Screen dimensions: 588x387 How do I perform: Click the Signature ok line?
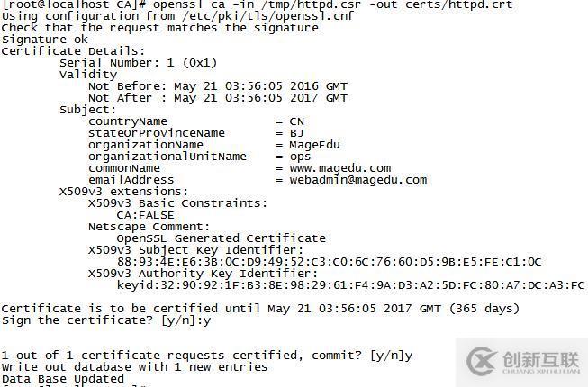pyautogui.click(x=45, y=40)
